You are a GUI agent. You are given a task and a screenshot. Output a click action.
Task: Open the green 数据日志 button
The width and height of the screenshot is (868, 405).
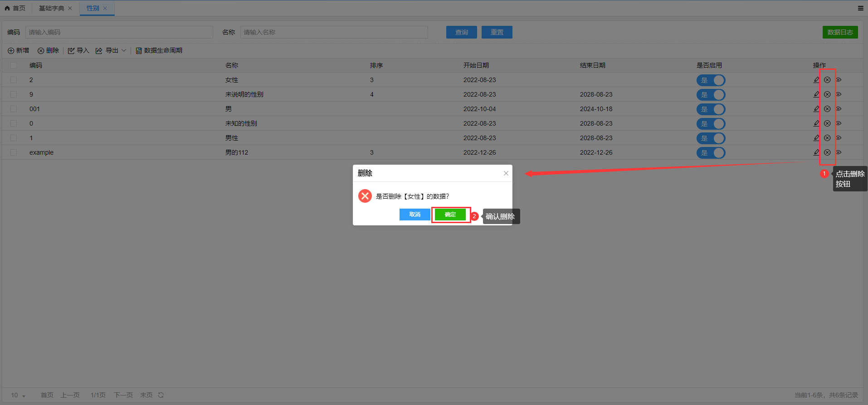point(840,32)
